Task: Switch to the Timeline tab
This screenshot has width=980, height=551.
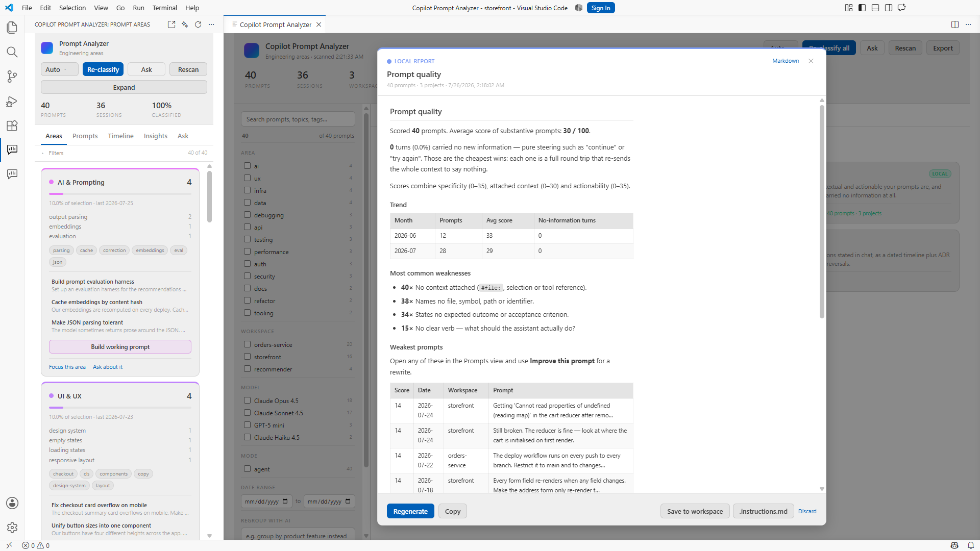Action: [120, 136]
